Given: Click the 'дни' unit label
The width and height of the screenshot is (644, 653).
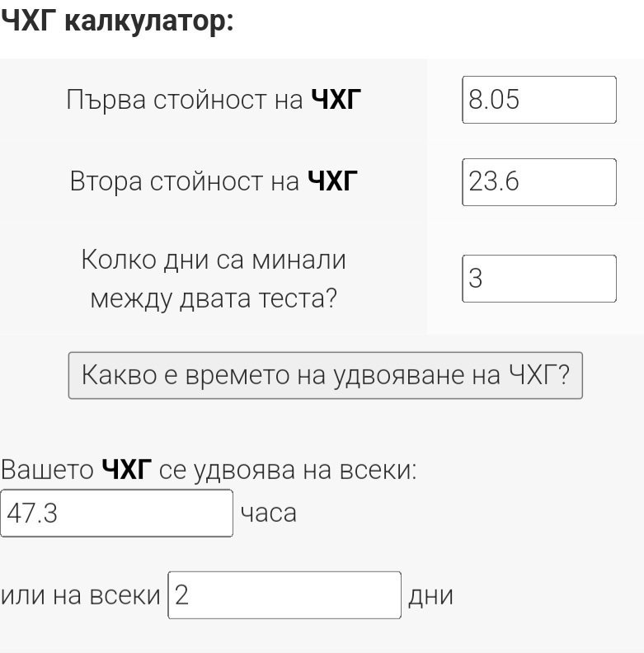Looking at the screenshot, I should point(430,595).
